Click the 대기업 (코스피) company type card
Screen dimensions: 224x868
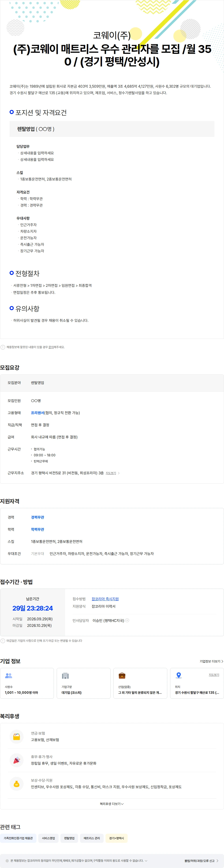click(x=84, y=683)
